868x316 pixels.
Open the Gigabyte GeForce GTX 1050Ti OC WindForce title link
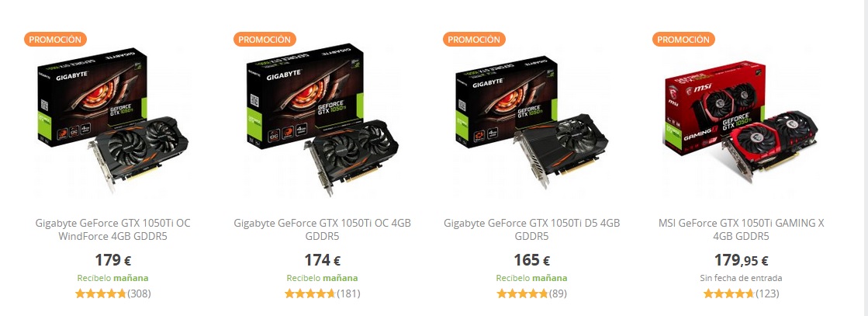(x=113, y=230)
